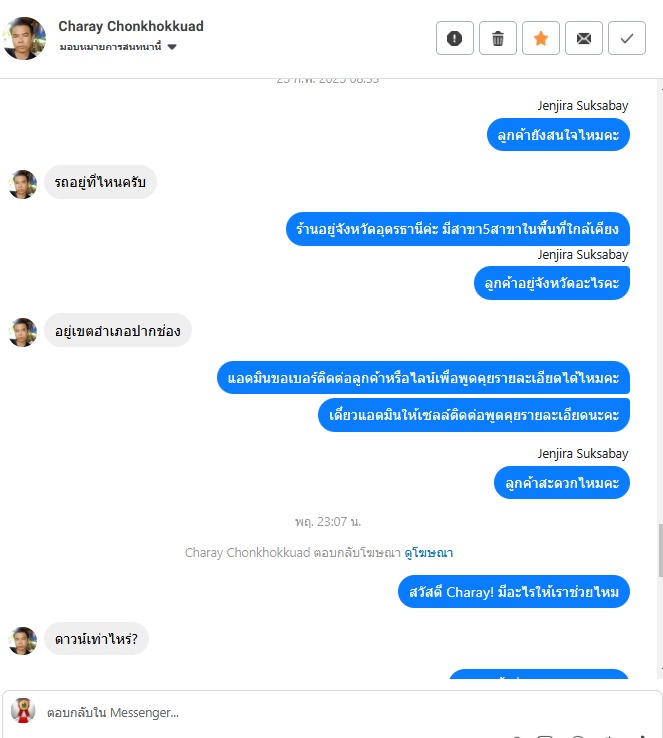
Task: Click customer avatar next to รถอยู่ที่ไหนครับ
Action: point(23,184)
